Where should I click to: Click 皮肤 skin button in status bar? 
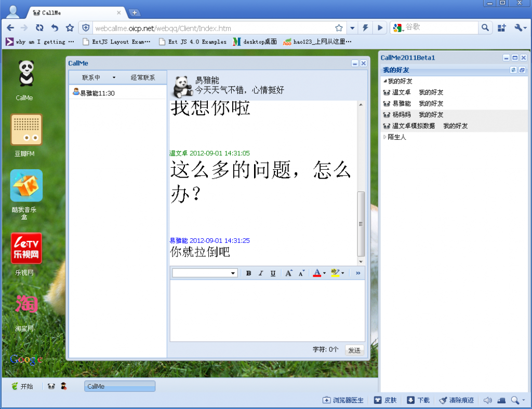pos(385,400)
